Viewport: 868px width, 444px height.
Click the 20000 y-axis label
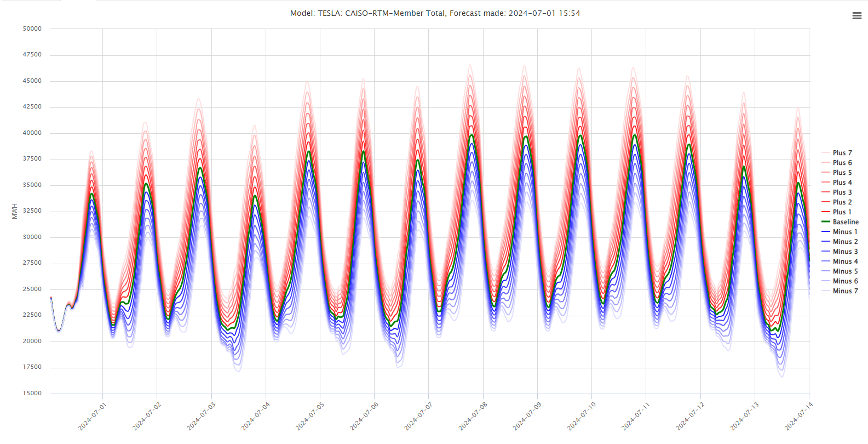pyautogui.click(x=32, y=341)
